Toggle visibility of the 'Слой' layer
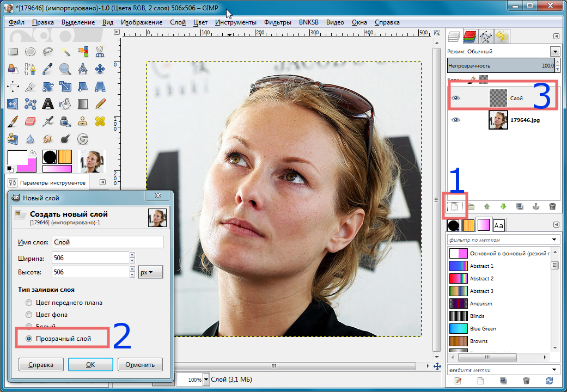The height and width of the screenshot is (392, 567). tap(456, 98)
